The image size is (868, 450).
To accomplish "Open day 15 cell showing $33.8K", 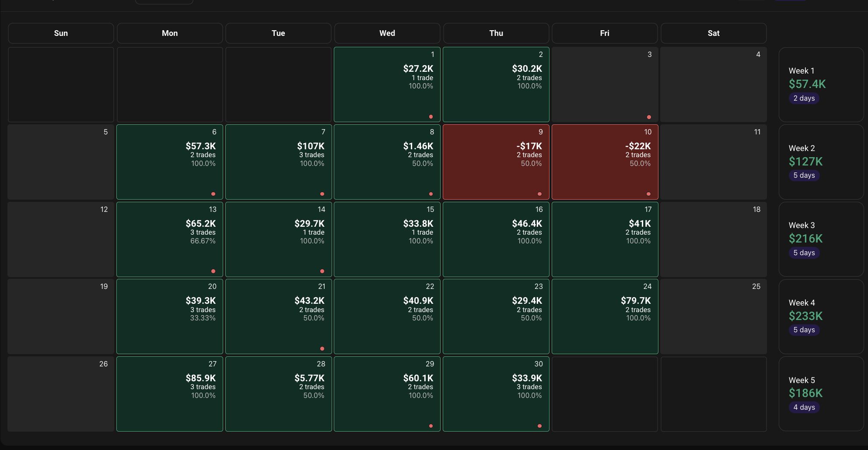I will click(x=387, y=239).
